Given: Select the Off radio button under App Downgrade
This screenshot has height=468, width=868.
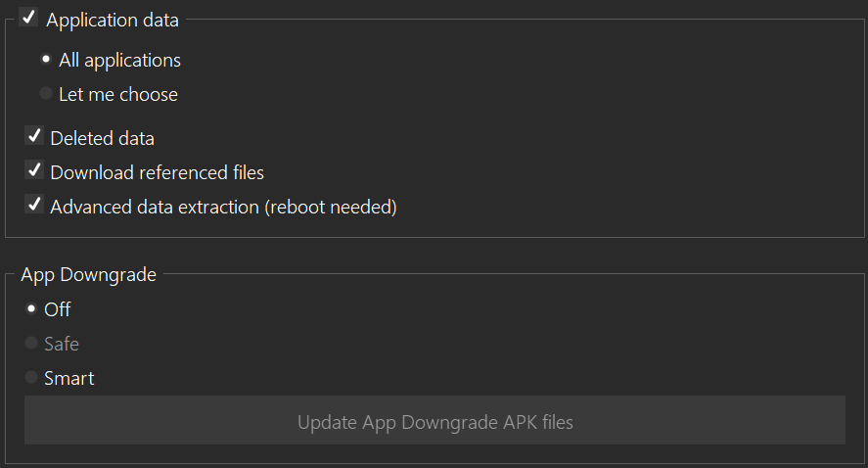Looking at the screenshot, I should point(31,309).
